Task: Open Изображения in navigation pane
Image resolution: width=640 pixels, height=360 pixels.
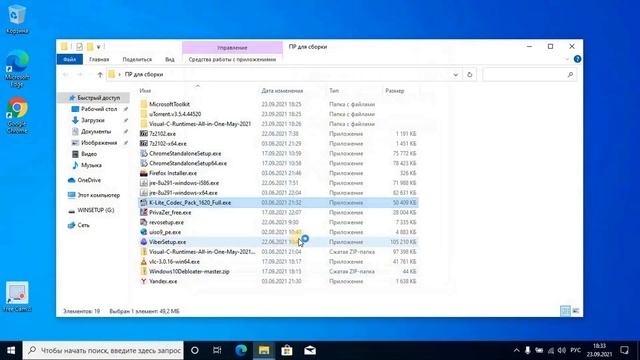Action: (x=99, y=143)
